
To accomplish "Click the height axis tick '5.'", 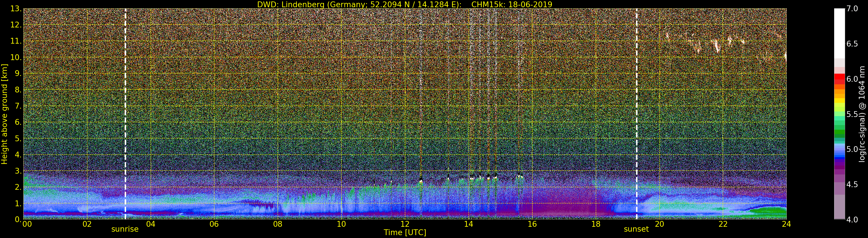I will pos(18,138).
